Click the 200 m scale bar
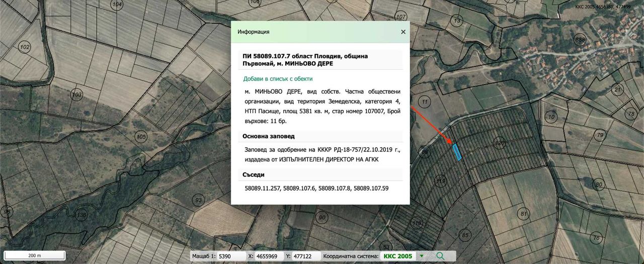This screenshot has height=264, width=644. (x=34, y=255)
